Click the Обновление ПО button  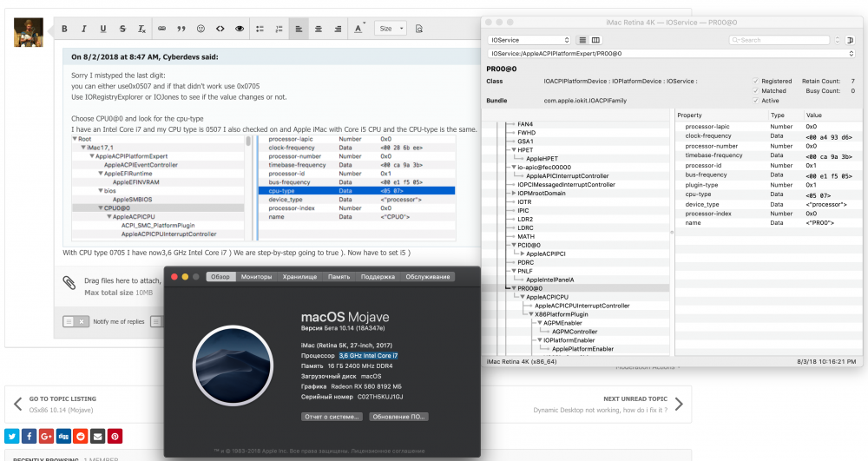[x=398, y=417]
